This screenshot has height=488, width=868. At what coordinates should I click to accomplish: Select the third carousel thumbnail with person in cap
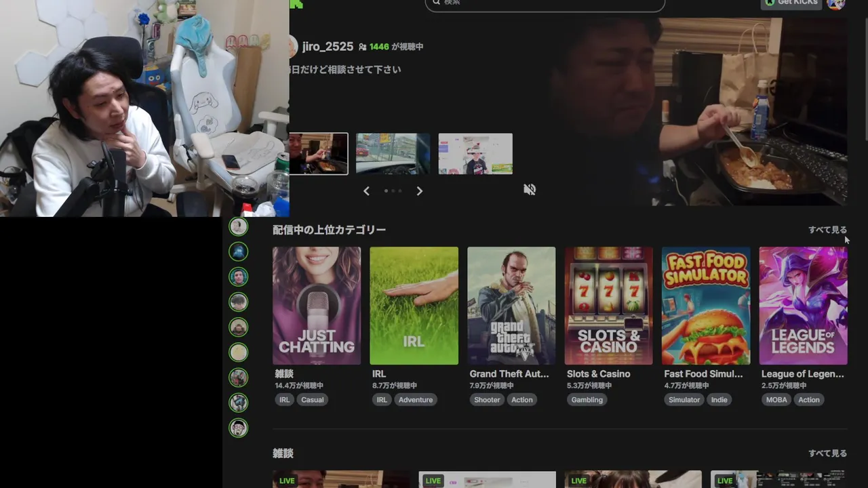(x=475, y=154)
